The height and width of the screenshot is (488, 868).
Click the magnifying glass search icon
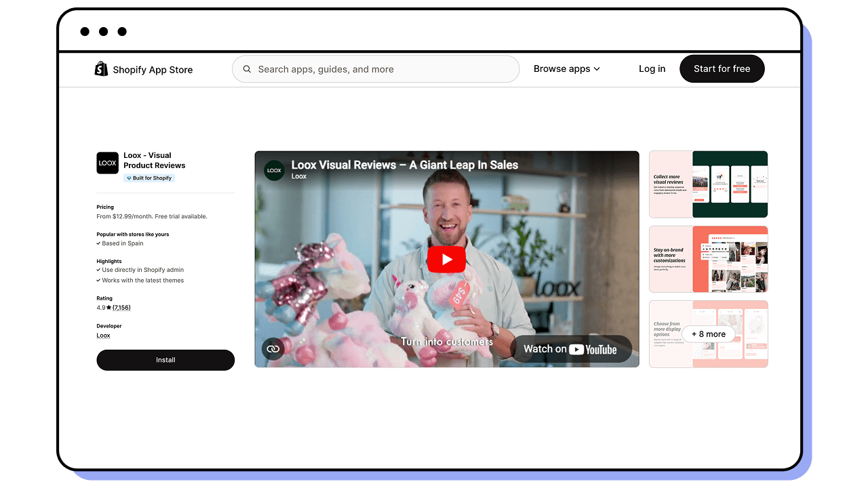tap(247, 68)
